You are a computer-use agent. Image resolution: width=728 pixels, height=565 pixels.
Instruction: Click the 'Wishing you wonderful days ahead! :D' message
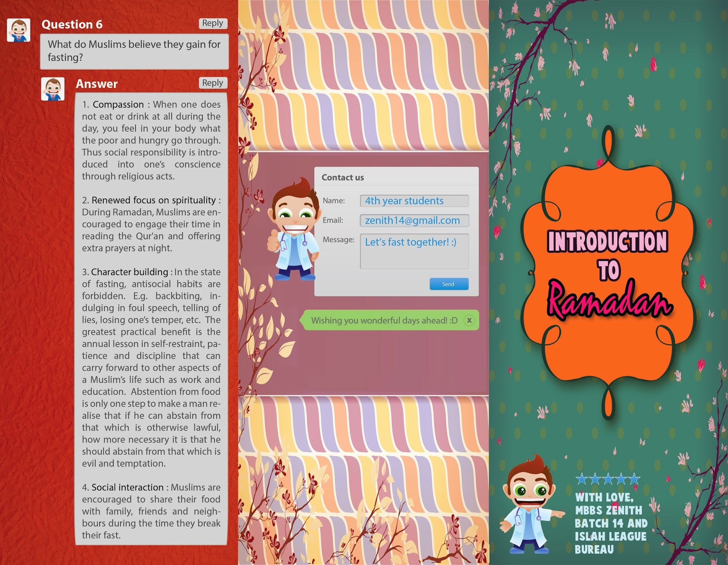click(384, 321)
